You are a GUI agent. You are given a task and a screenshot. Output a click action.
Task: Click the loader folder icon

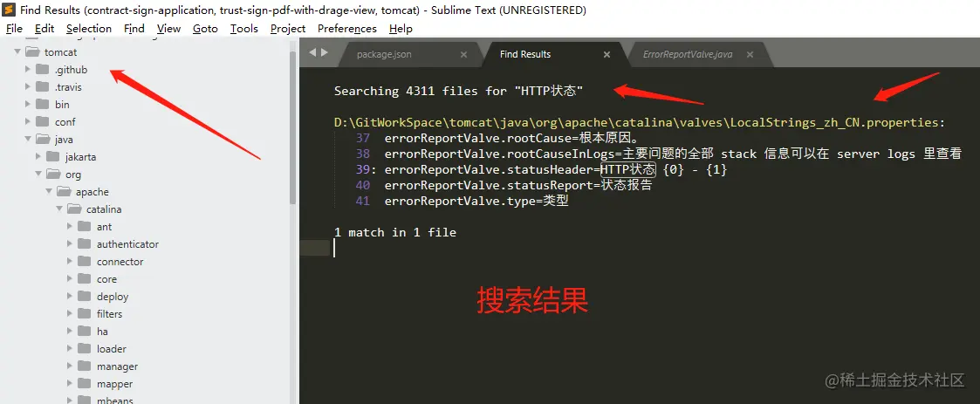tap(85, 349)
